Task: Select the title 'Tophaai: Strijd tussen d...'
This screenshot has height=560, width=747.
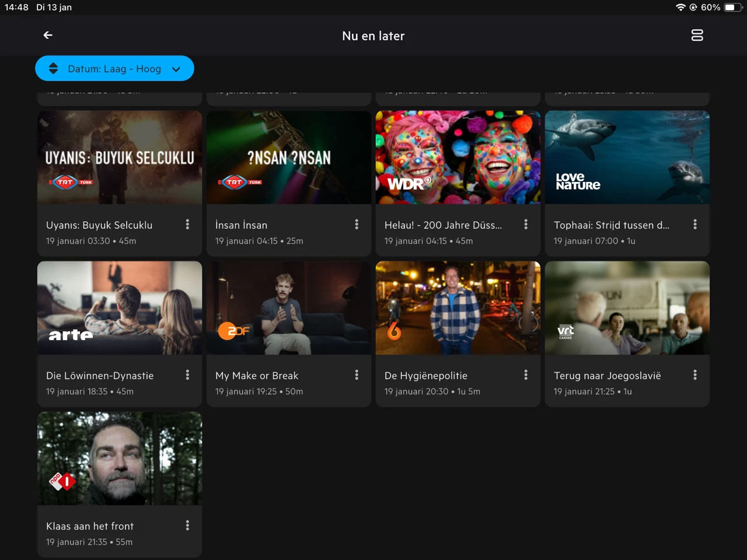Action: pyautogui.click(x=612, y=225)
